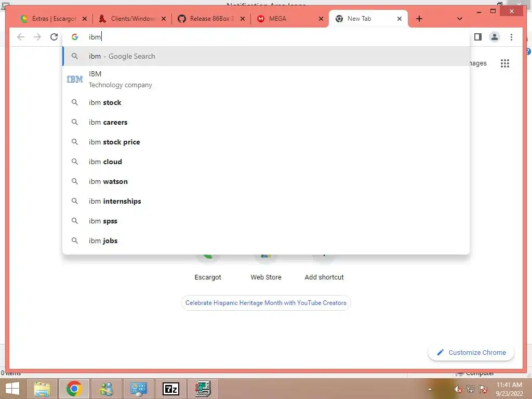Click the address bar containing ibm
Viewport: 532px width, 399px height.
[x=267, y=37]
